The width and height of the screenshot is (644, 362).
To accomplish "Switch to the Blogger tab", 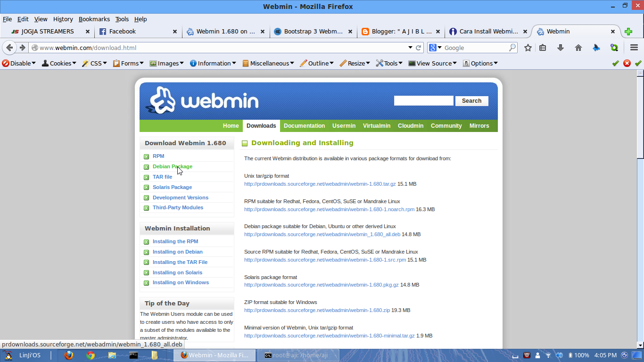I will coord(401,32).
